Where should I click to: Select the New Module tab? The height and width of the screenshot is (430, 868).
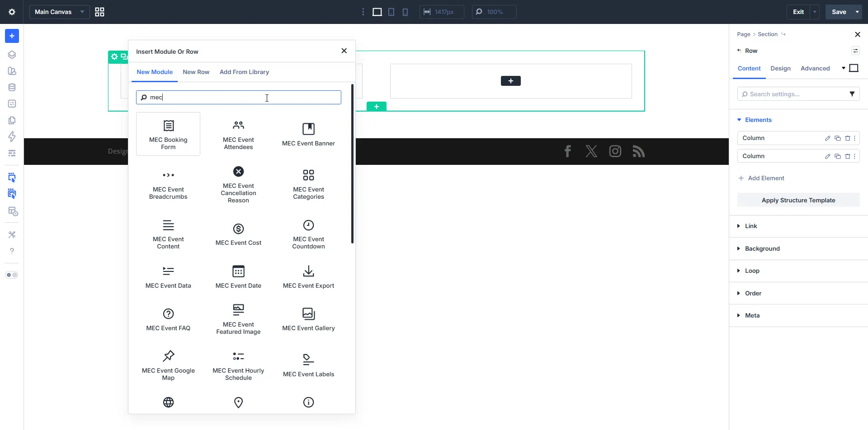(155, 72)
